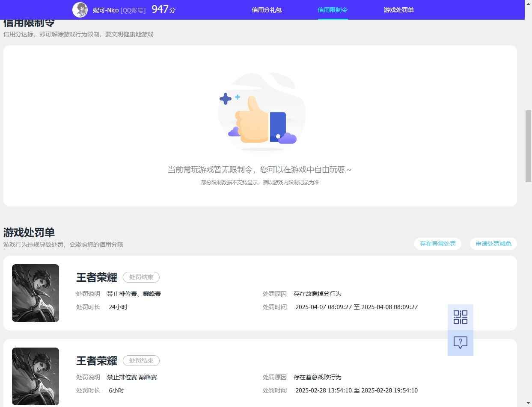The image size is (532, 407).
Task: Click the first 王者荣耀 game logo thumbnail
Action: click(x=35, y=293)
